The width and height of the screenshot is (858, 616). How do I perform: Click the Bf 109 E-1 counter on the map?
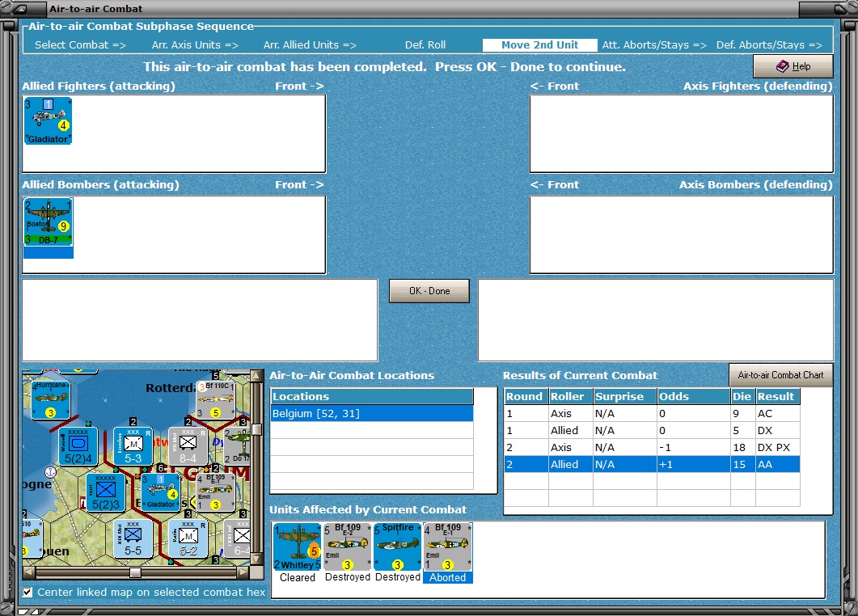[216, 492]
